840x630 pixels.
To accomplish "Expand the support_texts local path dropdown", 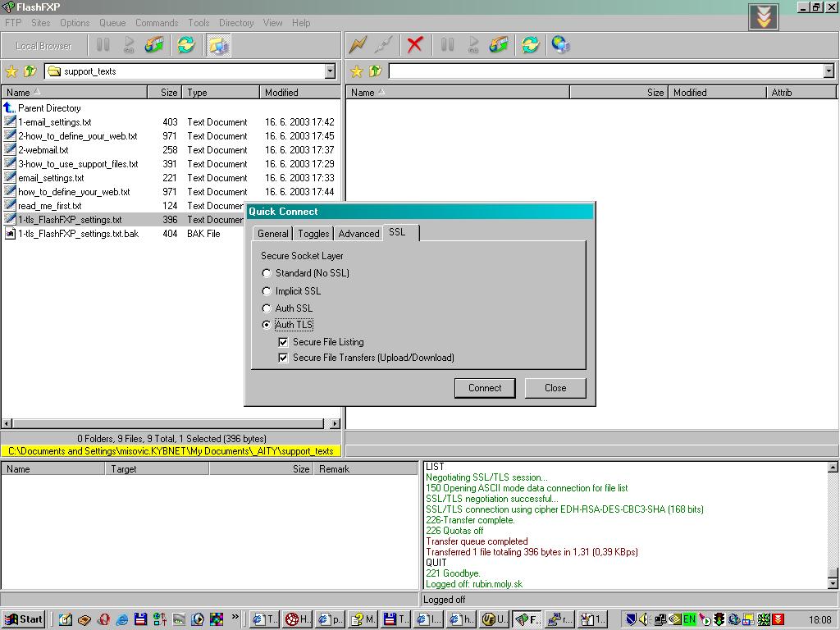I will pyautogui.click(x=330, y=71).
